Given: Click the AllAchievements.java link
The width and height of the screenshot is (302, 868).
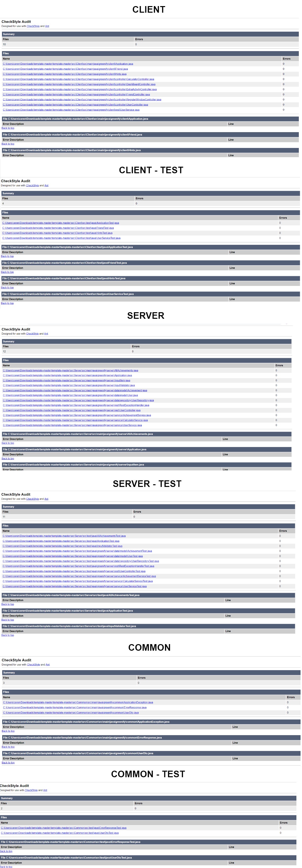Looking at the screenshot, I should click(71, 370).
